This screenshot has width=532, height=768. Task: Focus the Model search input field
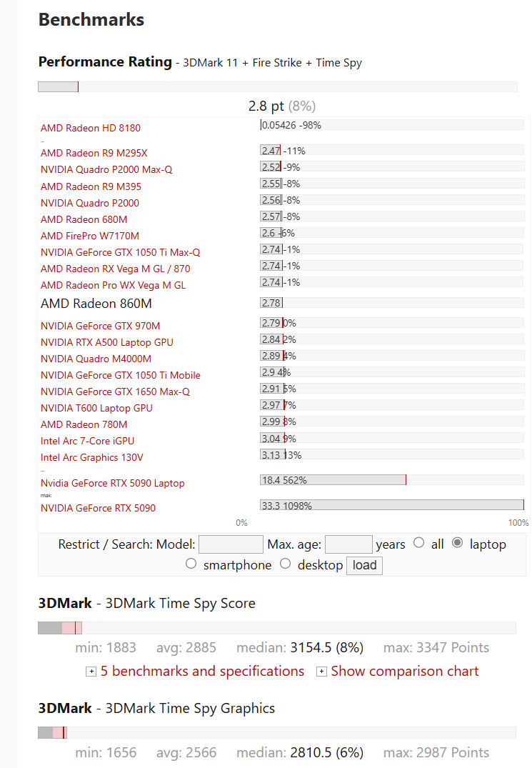point(231,544)
